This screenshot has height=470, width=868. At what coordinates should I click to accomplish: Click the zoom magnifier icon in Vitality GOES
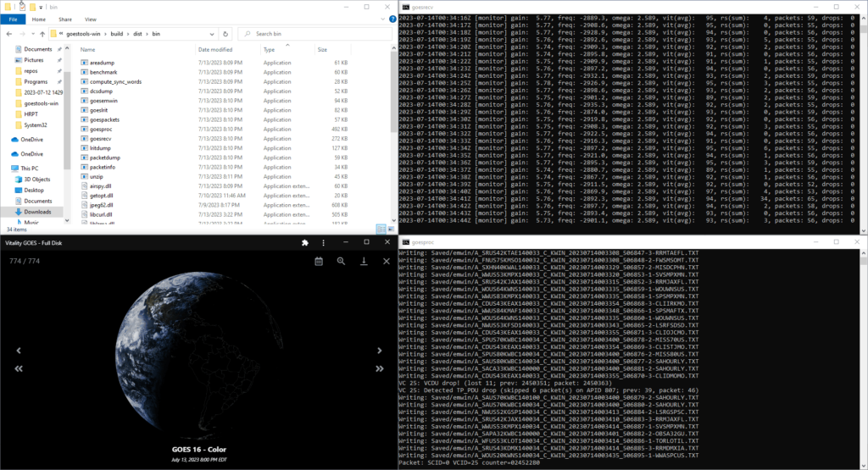(x=341, y=261)
